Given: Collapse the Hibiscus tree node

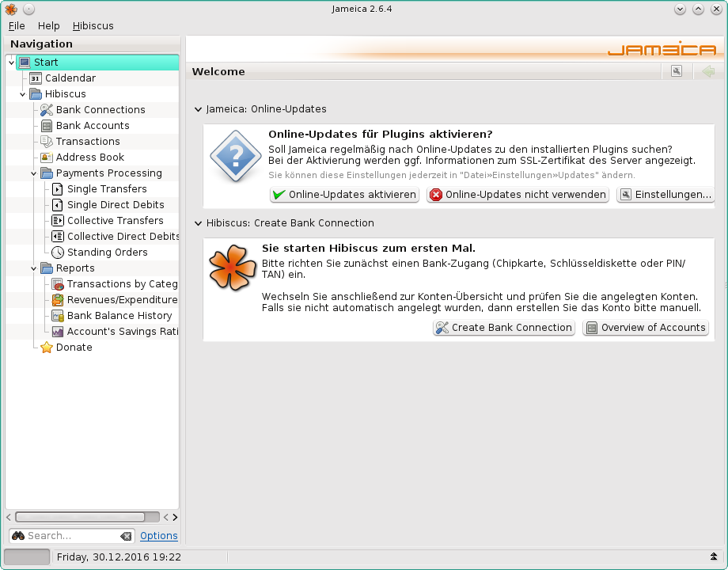Looking at the screenshot, I should point(22,94).
